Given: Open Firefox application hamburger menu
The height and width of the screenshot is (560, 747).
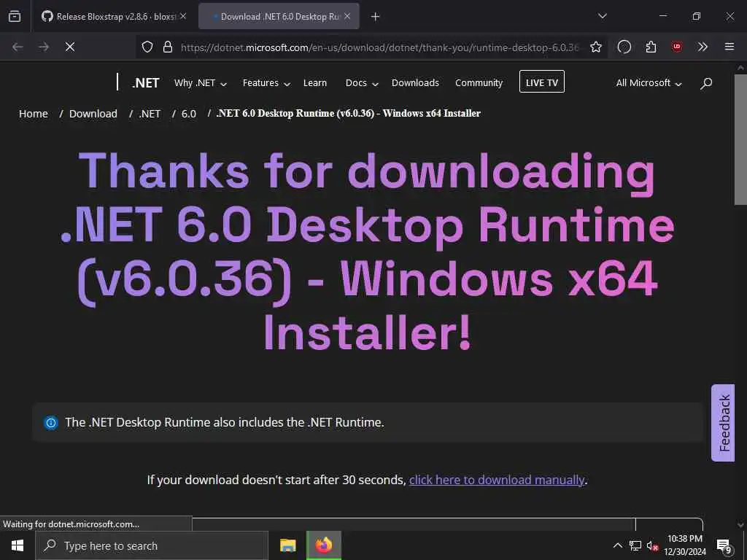Looking at the screenshot, I should [x=729, y=47].
